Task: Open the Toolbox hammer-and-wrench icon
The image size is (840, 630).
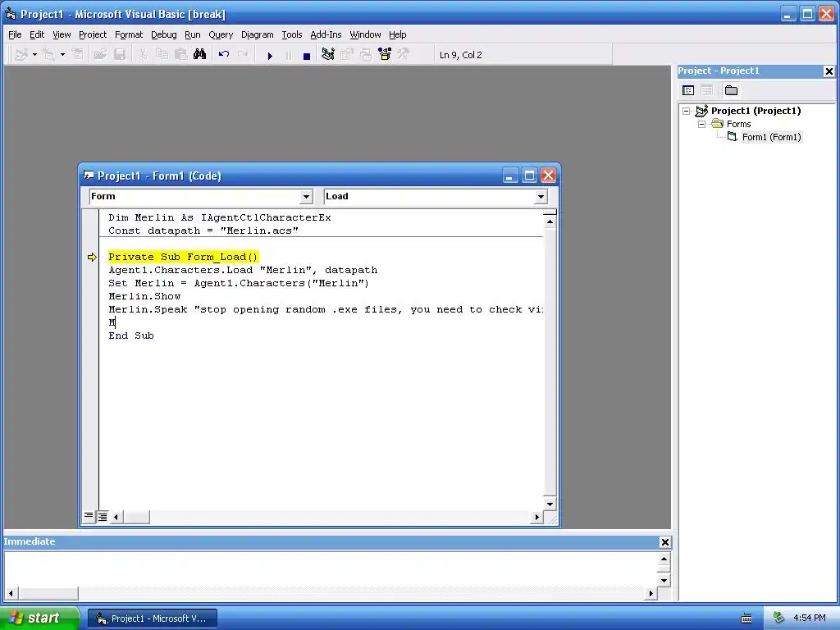Action: coord(403,55)
